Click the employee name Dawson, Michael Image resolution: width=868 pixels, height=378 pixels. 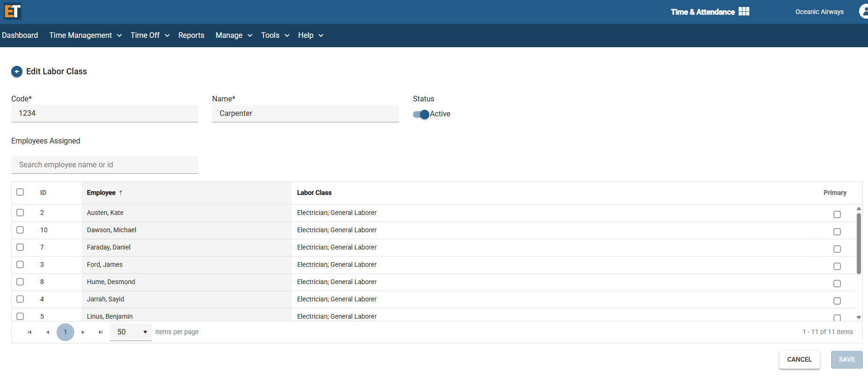click(112, 230)
